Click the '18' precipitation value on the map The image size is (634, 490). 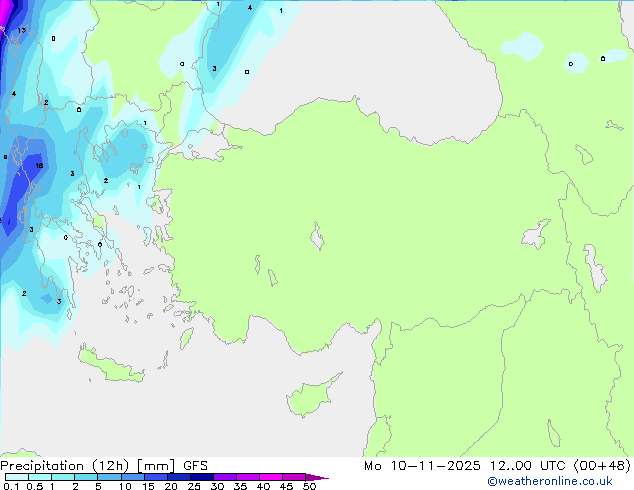coord(39,166)
